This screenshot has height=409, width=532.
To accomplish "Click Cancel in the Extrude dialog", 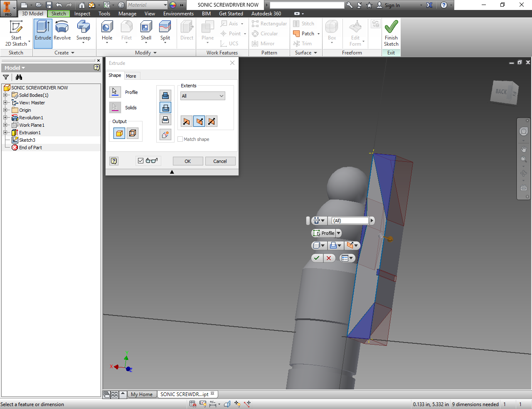I will (220, 161).
